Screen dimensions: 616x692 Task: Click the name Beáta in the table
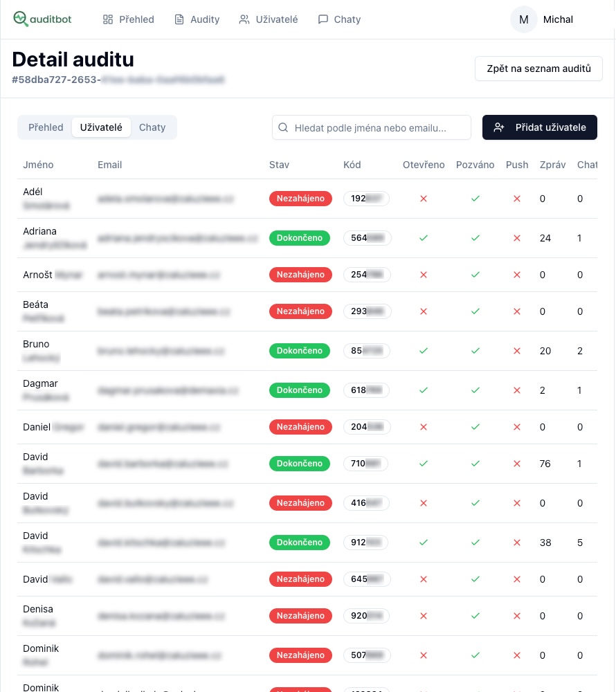(x=36, y=304)
